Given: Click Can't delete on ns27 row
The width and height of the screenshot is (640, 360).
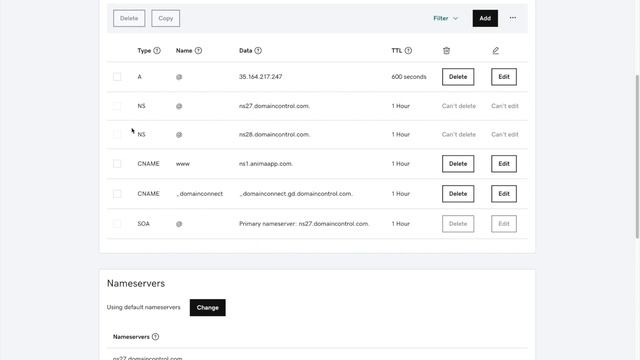Looking at the screenshot, I should [459, 106].
